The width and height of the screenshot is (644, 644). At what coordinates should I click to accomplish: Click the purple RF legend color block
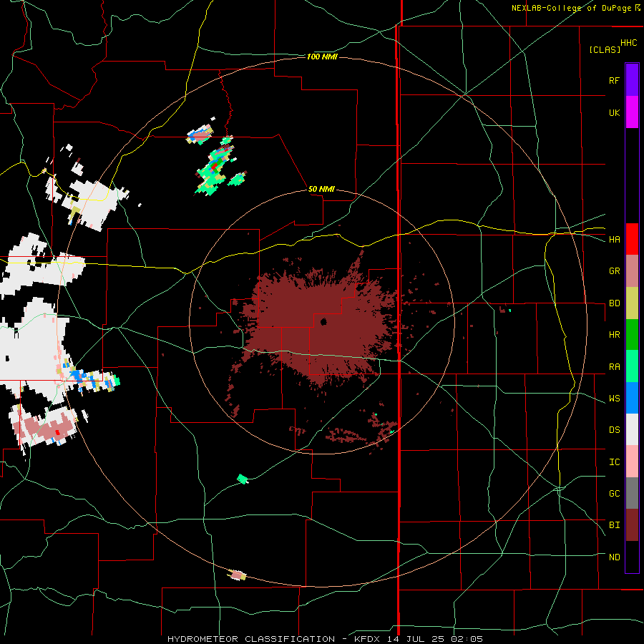632,80
